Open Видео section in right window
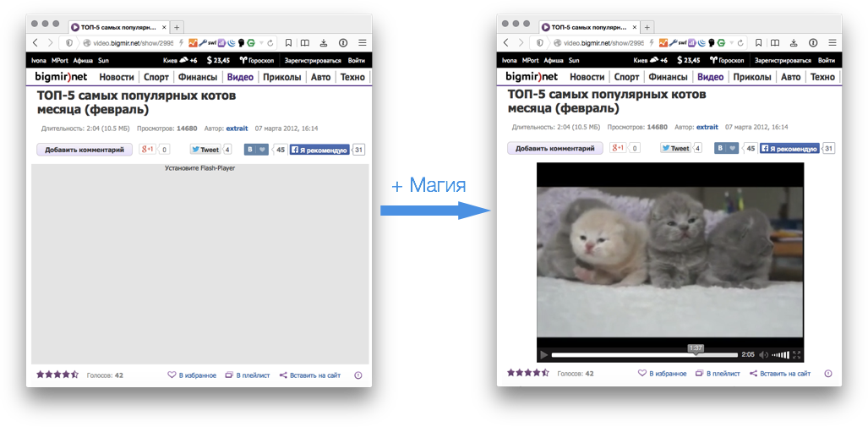This screenshot has height=427, width=868. click(x=711, y=77)
